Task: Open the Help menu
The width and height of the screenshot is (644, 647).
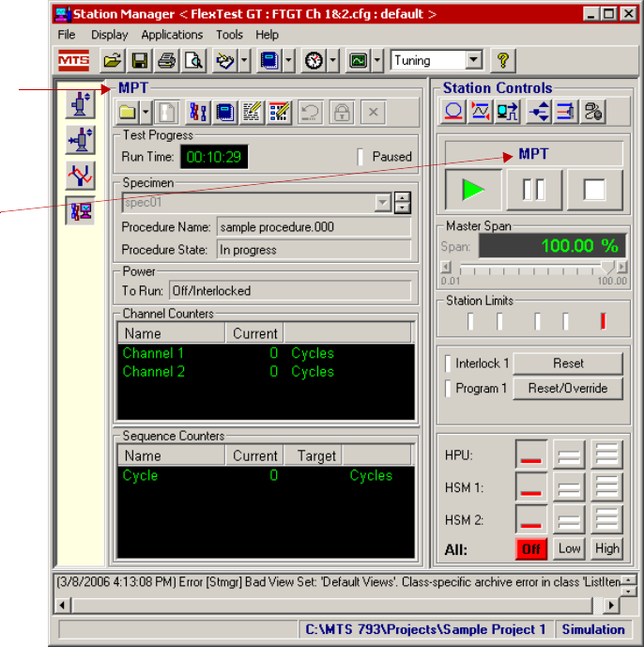Action: coord(267,35)
